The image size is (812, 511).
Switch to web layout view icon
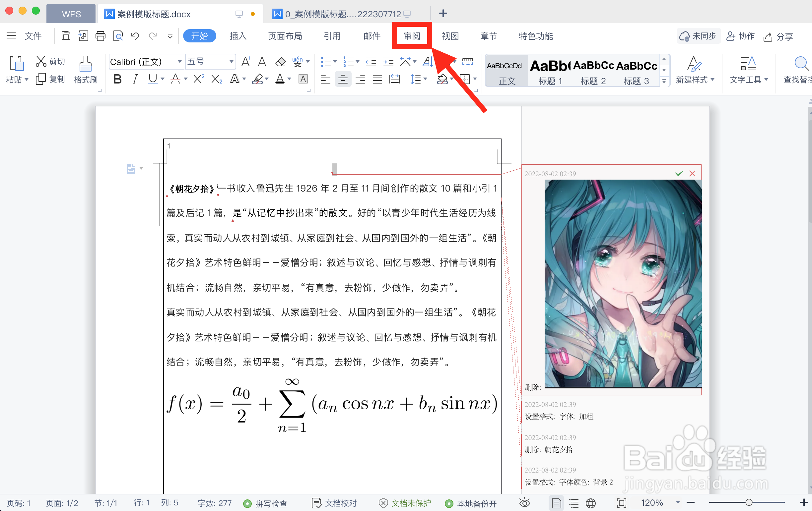pos(591,503)
